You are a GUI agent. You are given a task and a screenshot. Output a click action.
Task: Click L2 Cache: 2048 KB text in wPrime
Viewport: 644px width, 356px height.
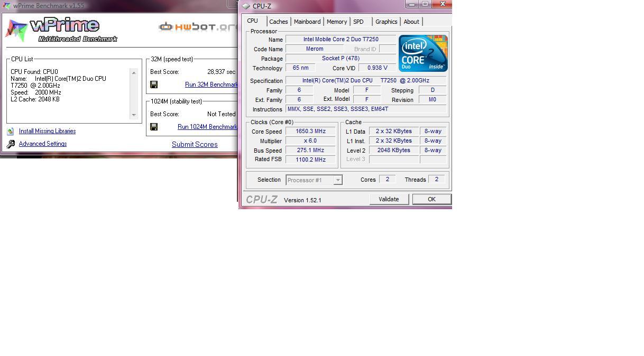click(x=35, y=99)
